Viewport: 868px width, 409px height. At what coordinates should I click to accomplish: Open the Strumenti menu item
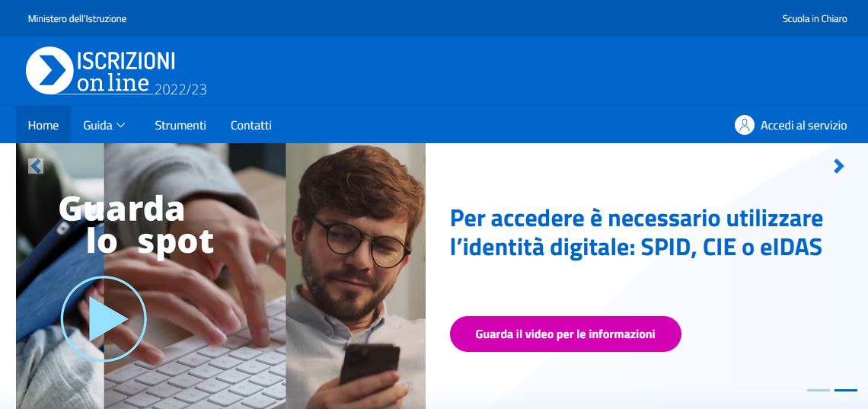click(x=180, y=125)
